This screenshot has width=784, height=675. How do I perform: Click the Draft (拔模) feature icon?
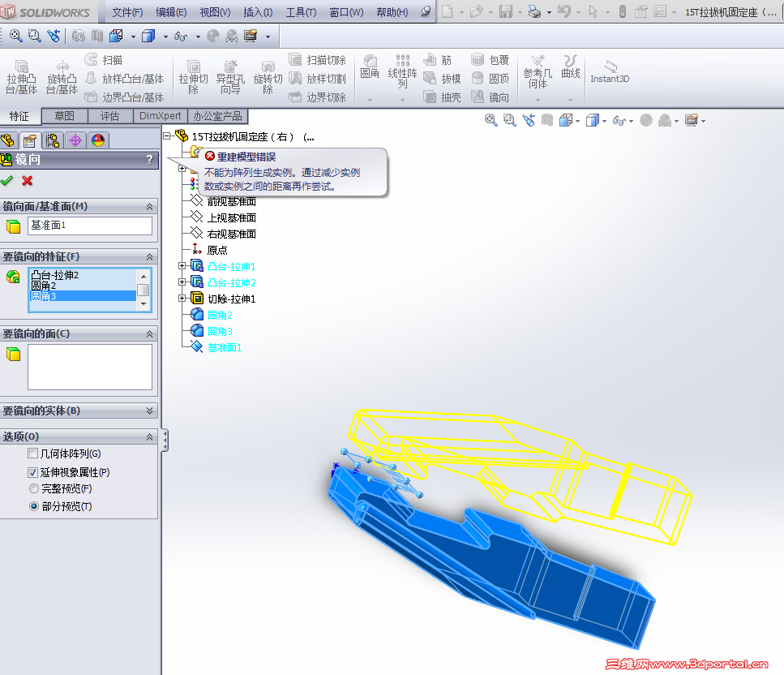tap(430, 78)
